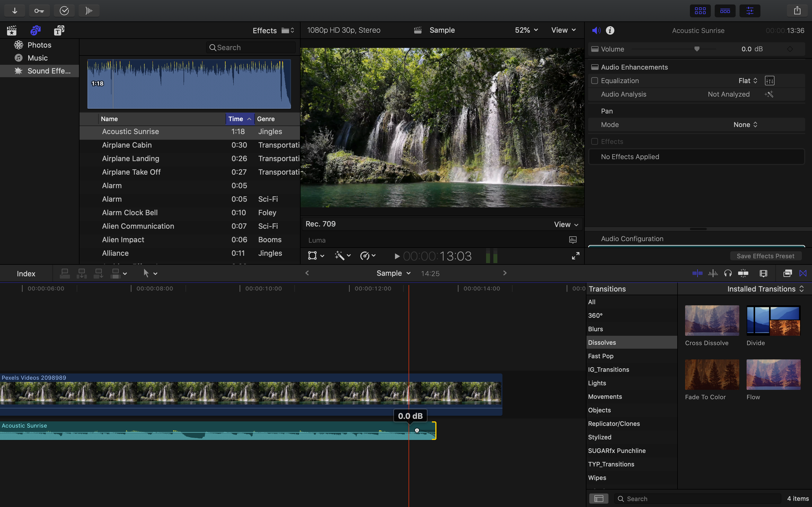The image size is (812, 507).
Task: Select Sound Effects in the sidebar
Action: [49, 71]
